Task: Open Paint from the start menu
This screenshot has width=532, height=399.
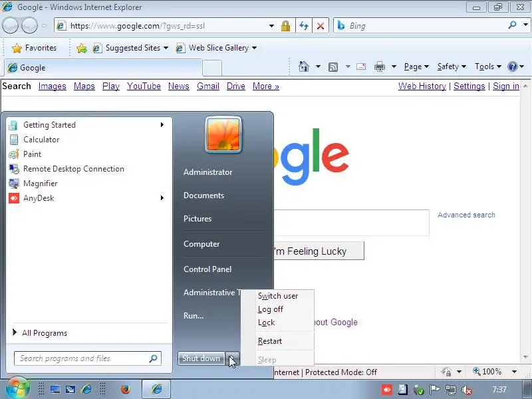Action: (88, 154)
